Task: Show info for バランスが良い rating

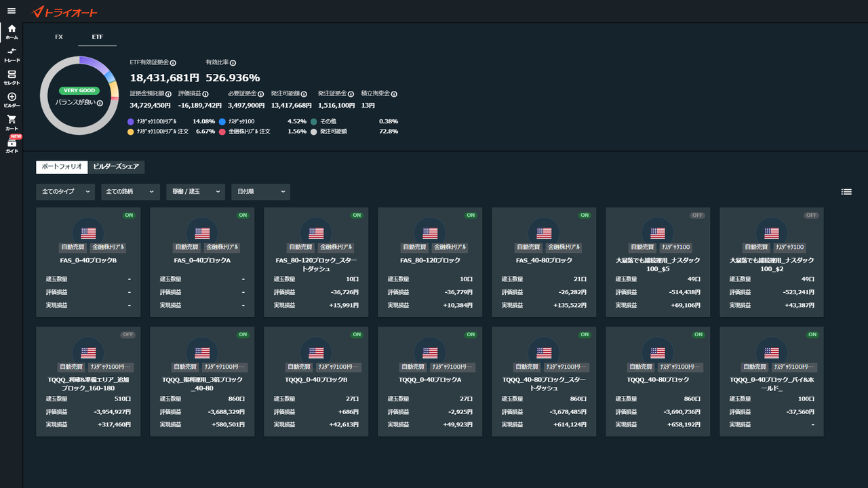Action: click(100, 103)
